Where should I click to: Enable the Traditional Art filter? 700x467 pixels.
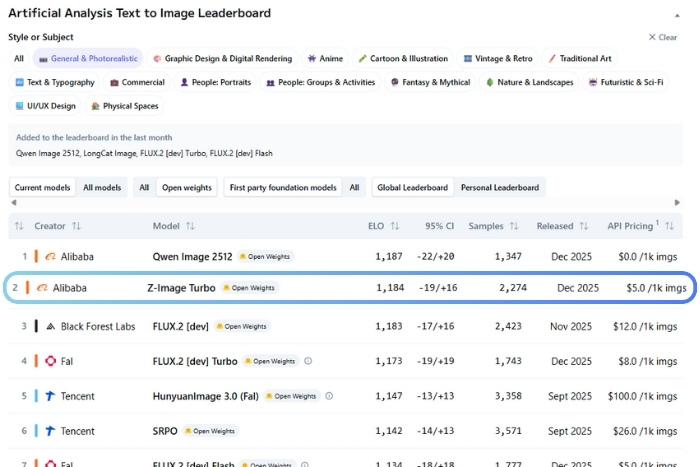579,58
